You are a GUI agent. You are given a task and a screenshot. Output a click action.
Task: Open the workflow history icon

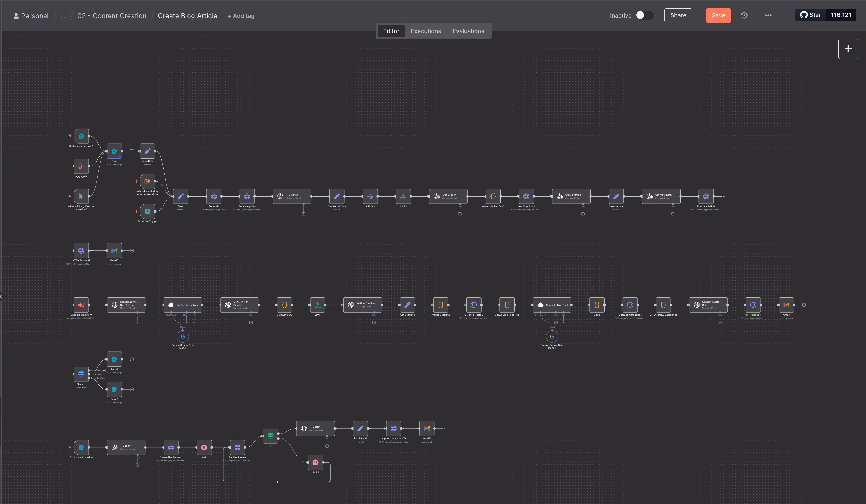click(x=744, y=15)
